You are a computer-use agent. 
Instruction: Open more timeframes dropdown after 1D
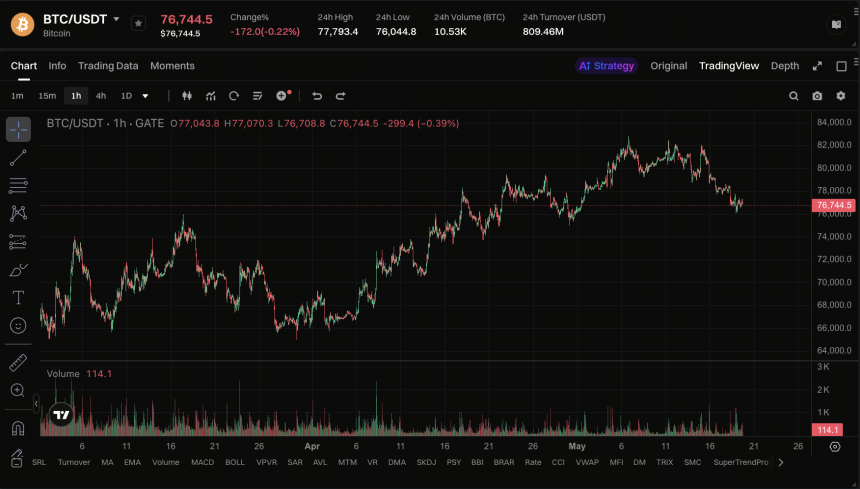[x=145, y=96]
